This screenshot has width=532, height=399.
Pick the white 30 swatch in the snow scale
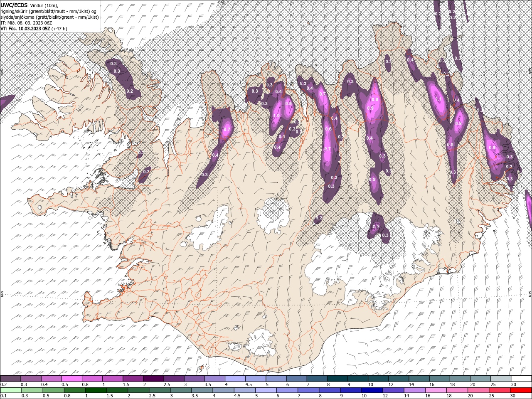tap(521, 379)
